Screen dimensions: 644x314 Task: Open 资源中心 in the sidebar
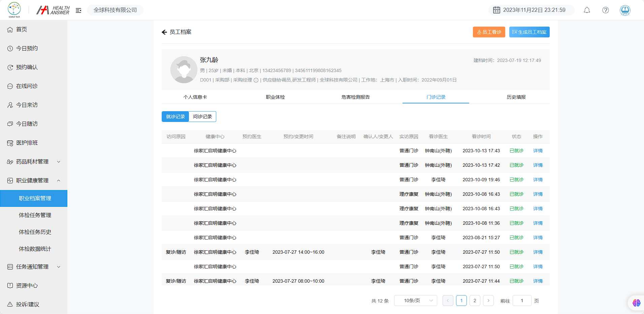point(34,286)
